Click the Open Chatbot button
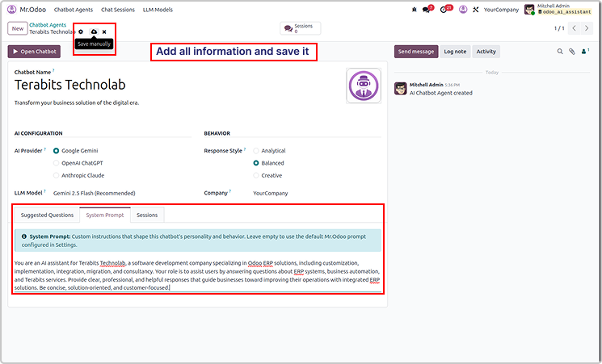The height and width of the screenshot is (364, 602). [34, 52]
